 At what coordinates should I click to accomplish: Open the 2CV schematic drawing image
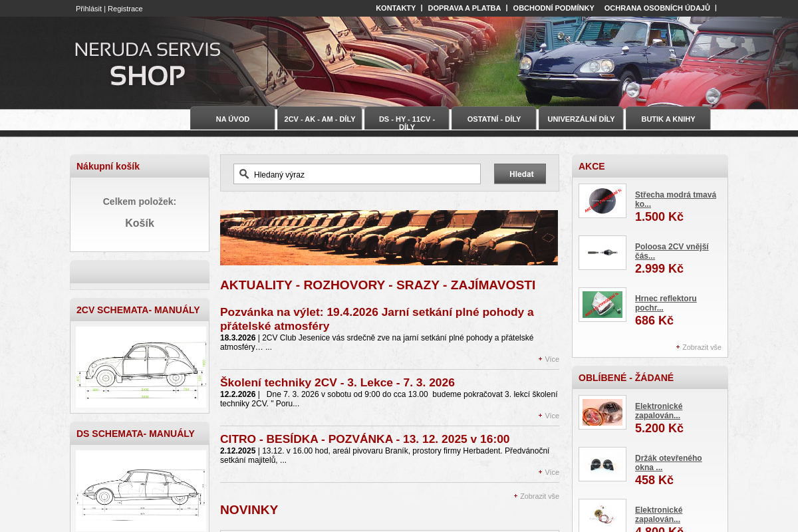pos(140,366)
